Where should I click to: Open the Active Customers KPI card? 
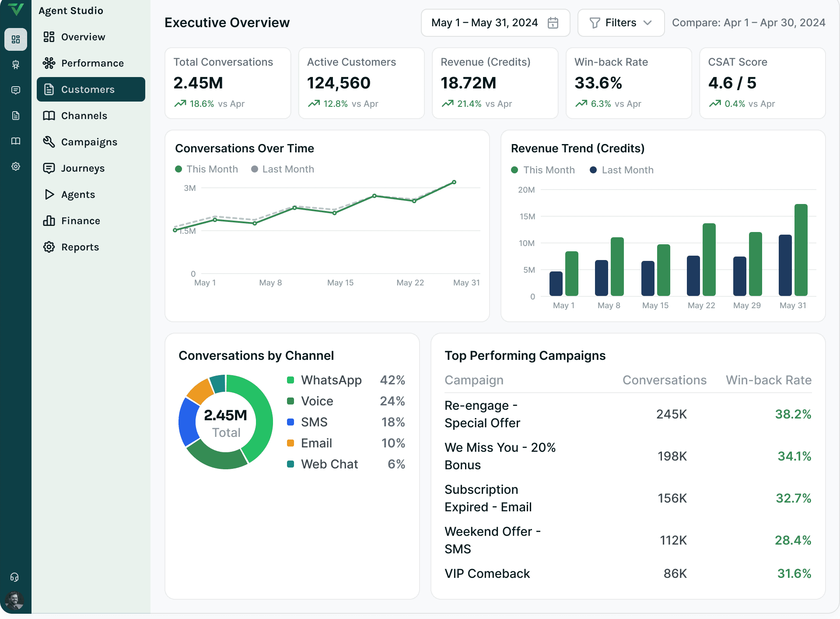361,83
